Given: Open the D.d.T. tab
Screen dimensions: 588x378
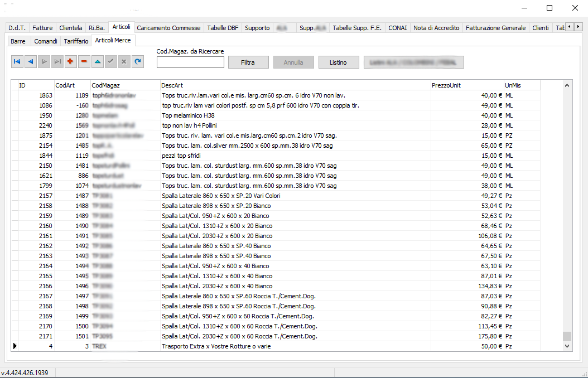Looking at the screenshot, I should (x=17, y=28).
